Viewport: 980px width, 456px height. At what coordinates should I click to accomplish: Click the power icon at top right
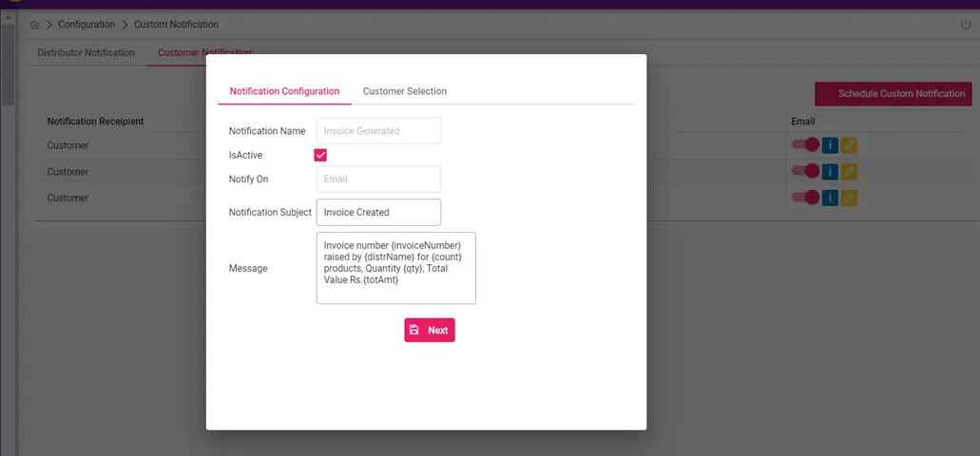point(966,25)
